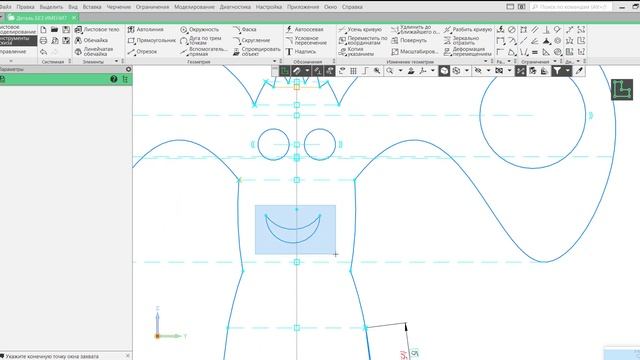
Task: Click the Save diskette icon
Action: 66,29
